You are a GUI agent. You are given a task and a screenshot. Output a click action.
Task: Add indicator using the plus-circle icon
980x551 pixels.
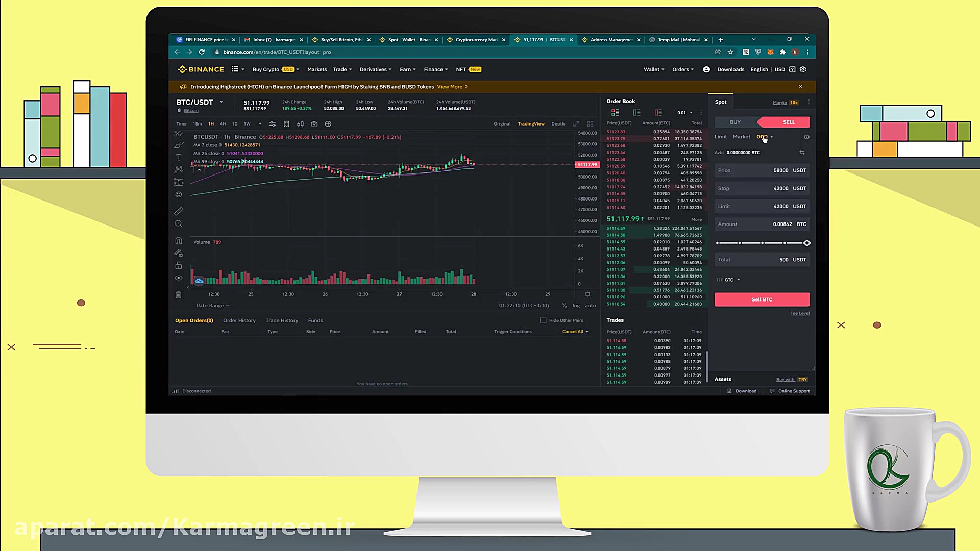pyautogui.click(x=328, y=124)
